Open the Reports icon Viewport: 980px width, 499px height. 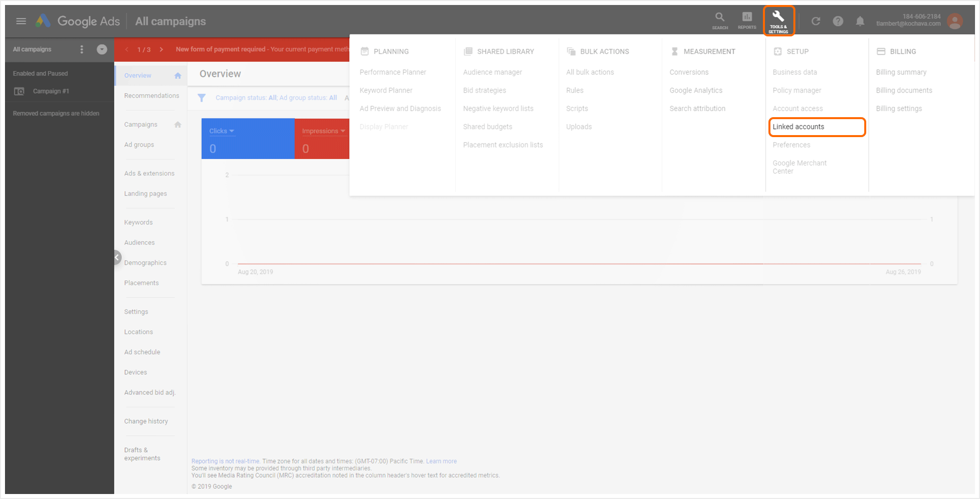(747, 21)
